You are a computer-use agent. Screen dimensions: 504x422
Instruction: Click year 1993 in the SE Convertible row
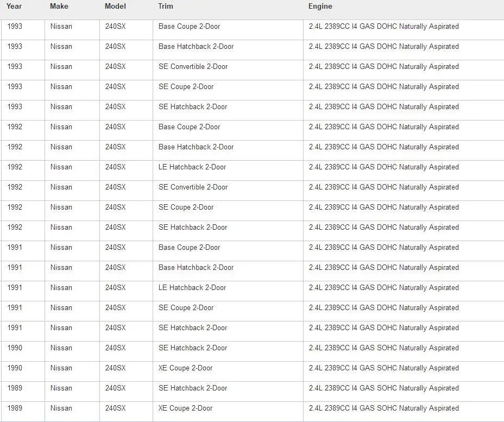coord(15,66)
